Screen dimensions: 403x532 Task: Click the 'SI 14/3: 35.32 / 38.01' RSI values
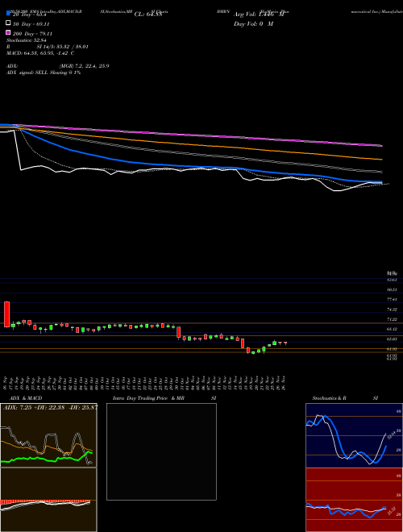tap(63, 47)
